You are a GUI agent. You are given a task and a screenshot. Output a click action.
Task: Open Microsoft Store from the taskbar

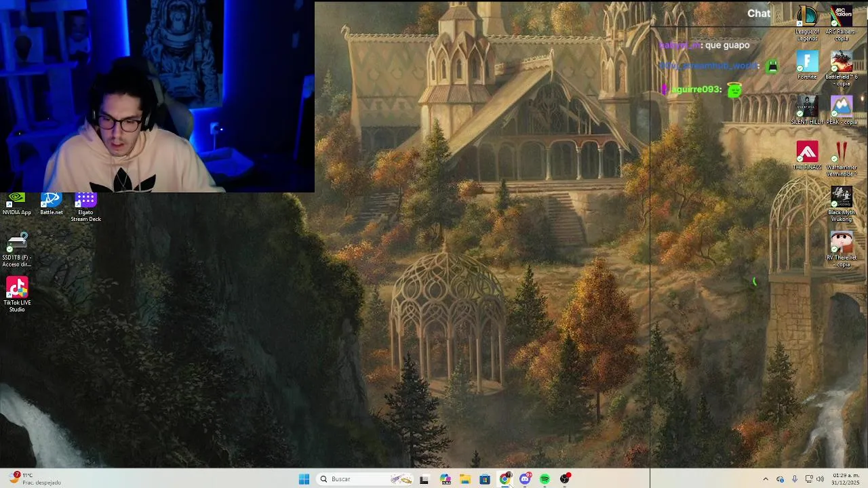[x=484, y=479]
